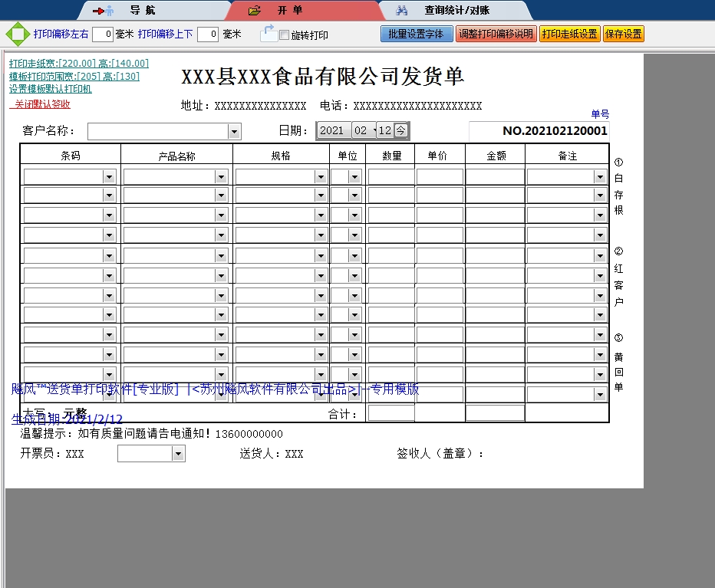Click the 保存设置 button

[x=623, y=34]
